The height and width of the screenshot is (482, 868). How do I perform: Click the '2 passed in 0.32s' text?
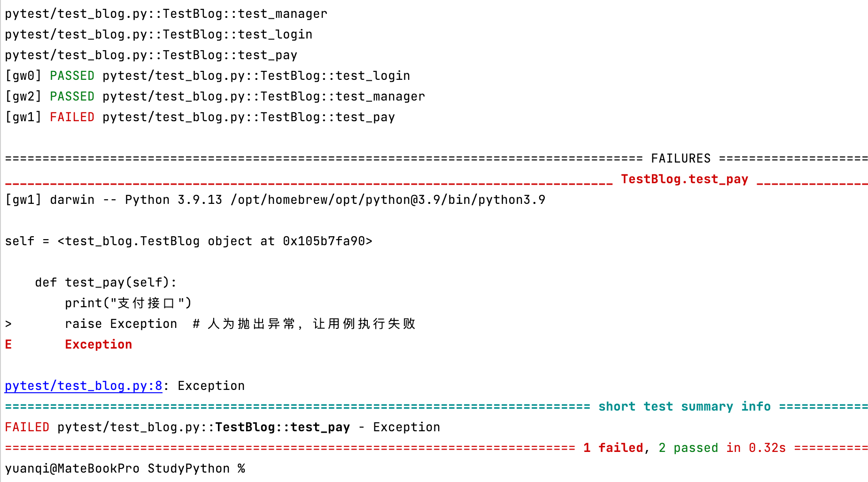(x=722, y=448)
